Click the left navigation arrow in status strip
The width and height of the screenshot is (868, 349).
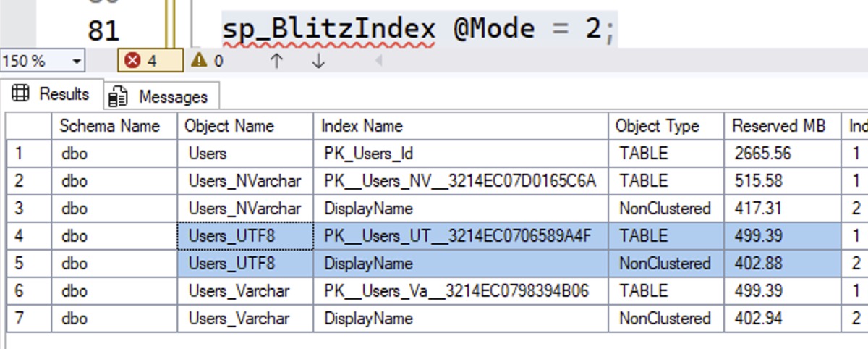[378, 61]
